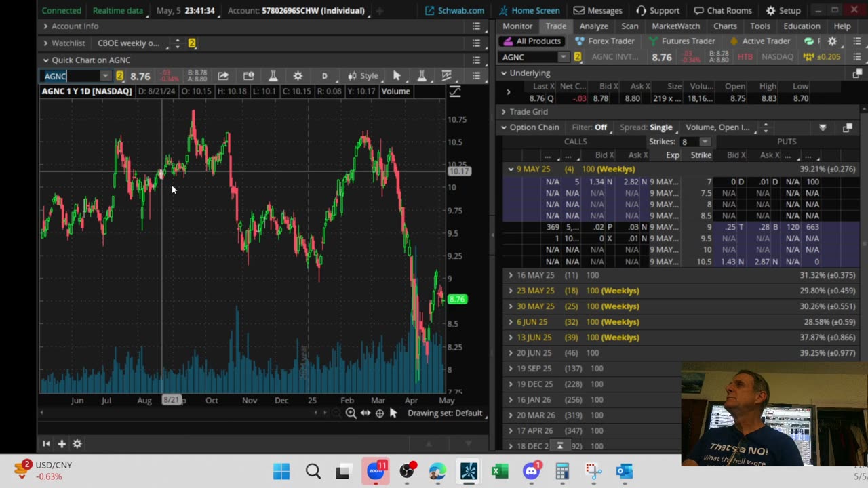Expand the 16 MAY 25 expiration

511,275
